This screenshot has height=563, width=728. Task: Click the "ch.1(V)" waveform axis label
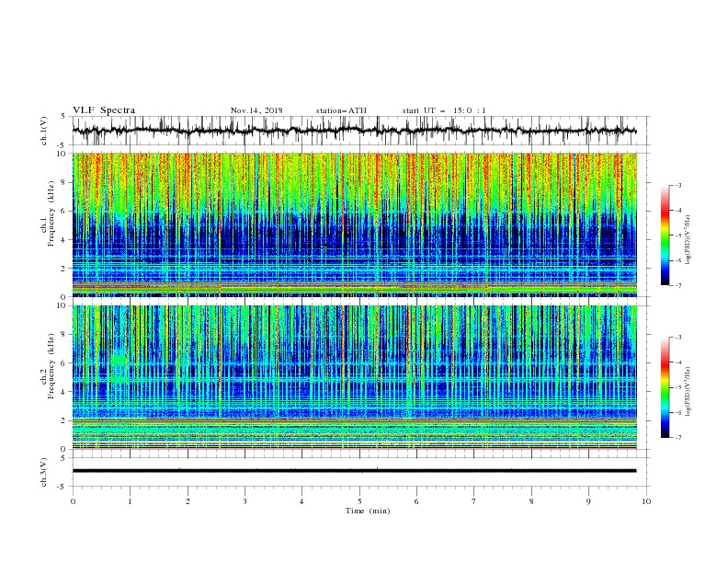(44, 131)
